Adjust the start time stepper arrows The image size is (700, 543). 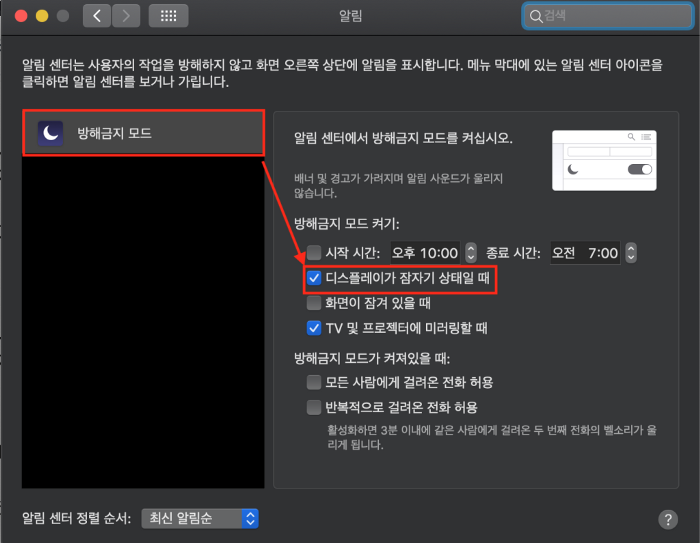click(471, 253)
